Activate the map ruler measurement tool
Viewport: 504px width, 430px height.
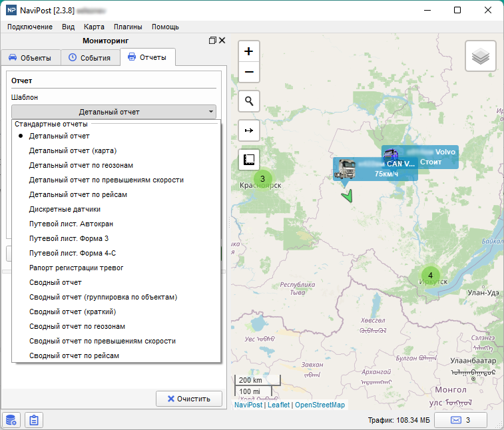coord(249,160)
